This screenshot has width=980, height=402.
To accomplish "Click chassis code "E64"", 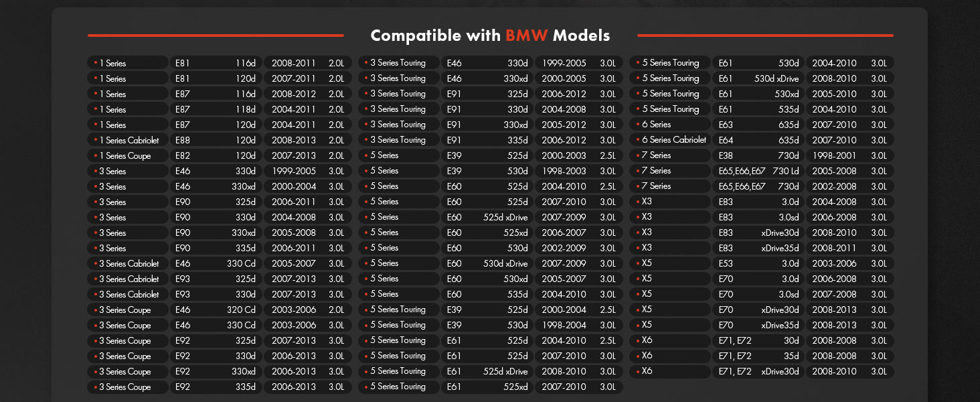I will [726, 140].
